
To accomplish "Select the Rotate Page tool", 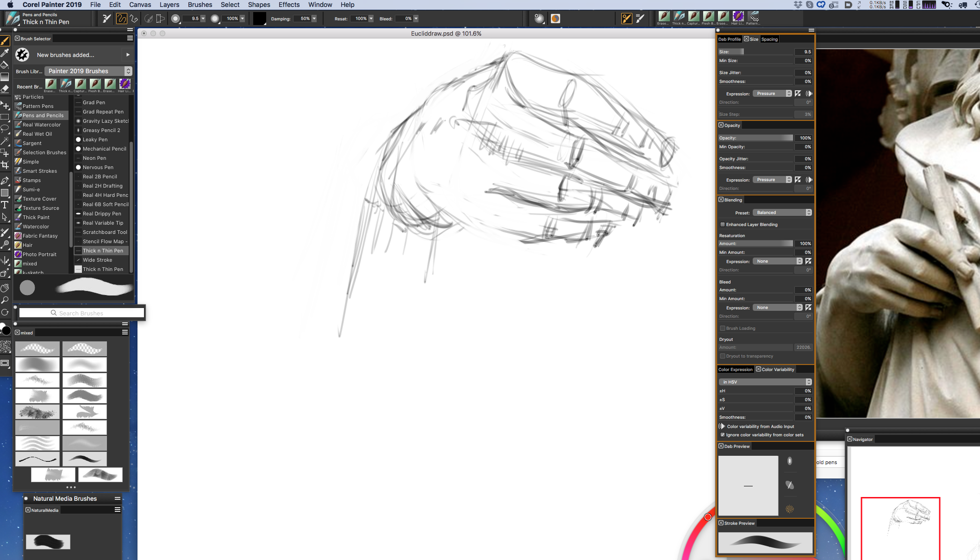I will (x=5, y=312).
